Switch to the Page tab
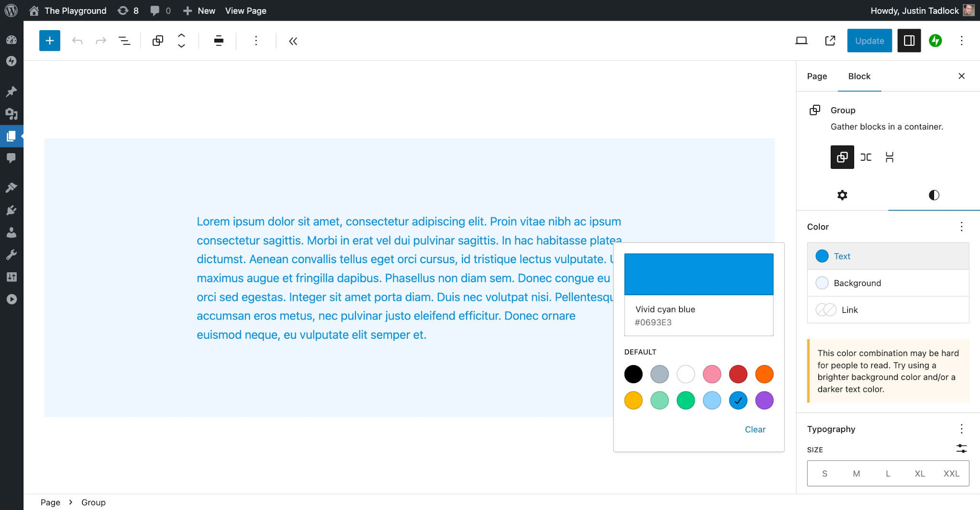 pyautogui.click(x=817, y=76)
